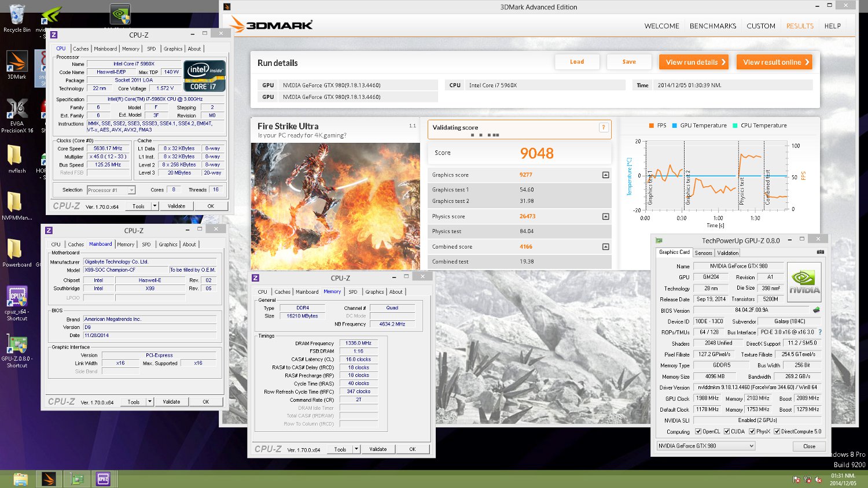Open the NVPMMan folder on desktop
The image size is (868, 488).
(16, 205)
